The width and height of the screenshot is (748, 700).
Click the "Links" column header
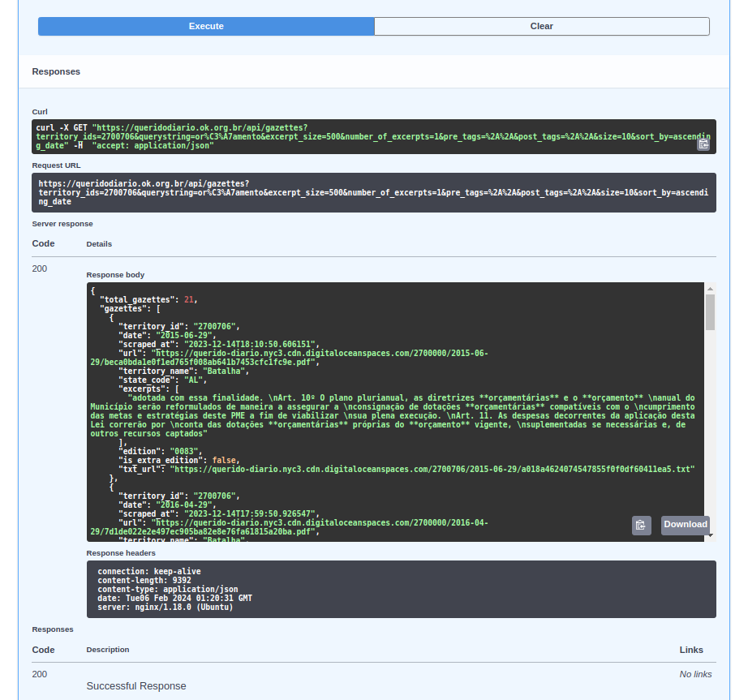point(691,650)
